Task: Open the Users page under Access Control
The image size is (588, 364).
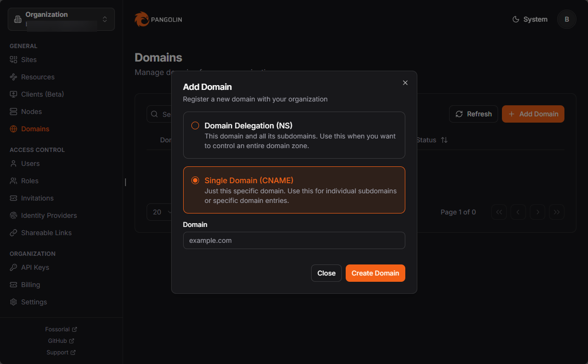Action: click(x=30, y=163)
